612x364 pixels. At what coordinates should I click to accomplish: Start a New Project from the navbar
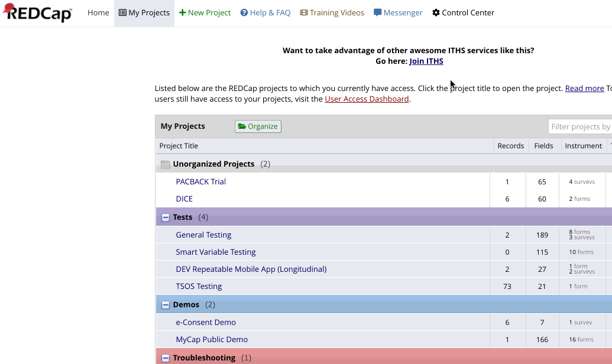coord(209,12)
